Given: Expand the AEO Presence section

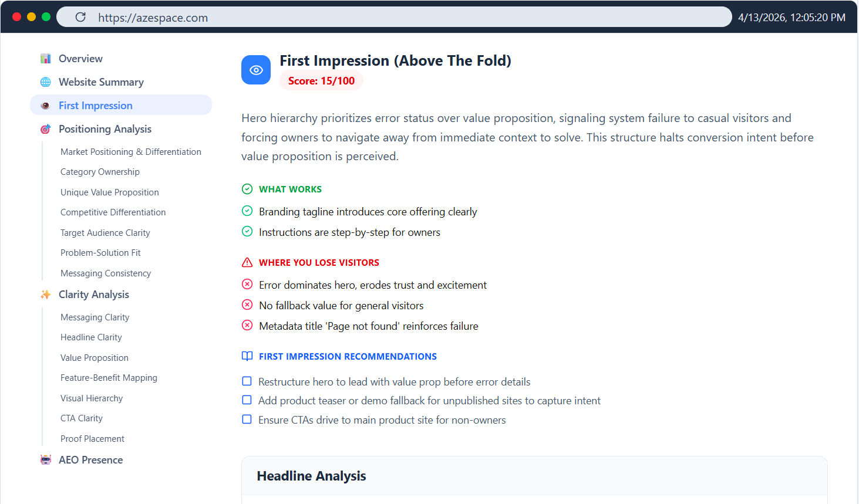Looking at the screenshot, I should (91, 460).
